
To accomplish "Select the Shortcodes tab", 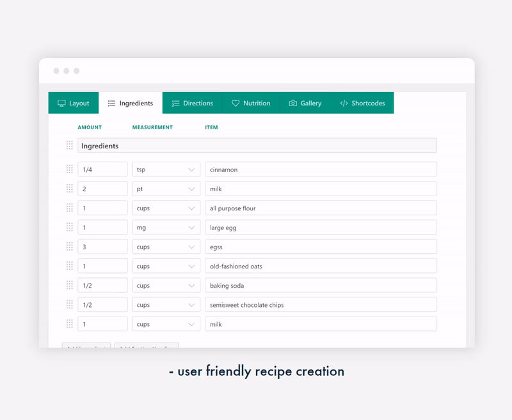I will [x=362, y=103].
